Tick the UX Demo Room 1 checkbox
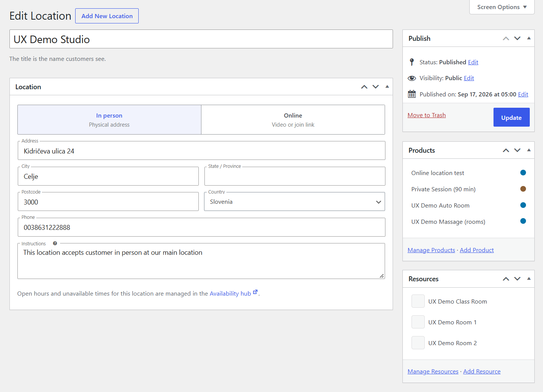 pyautogui.click(x=418, y=322)
